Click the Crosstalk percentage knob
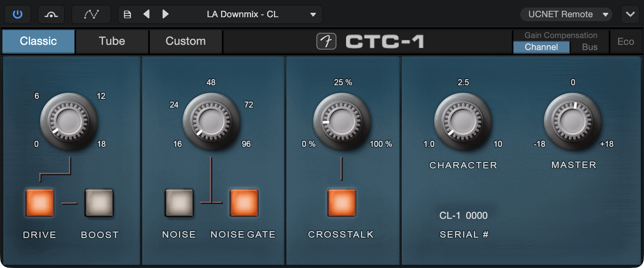The height and width of the screenshot is (268, 644). point(342,122)
